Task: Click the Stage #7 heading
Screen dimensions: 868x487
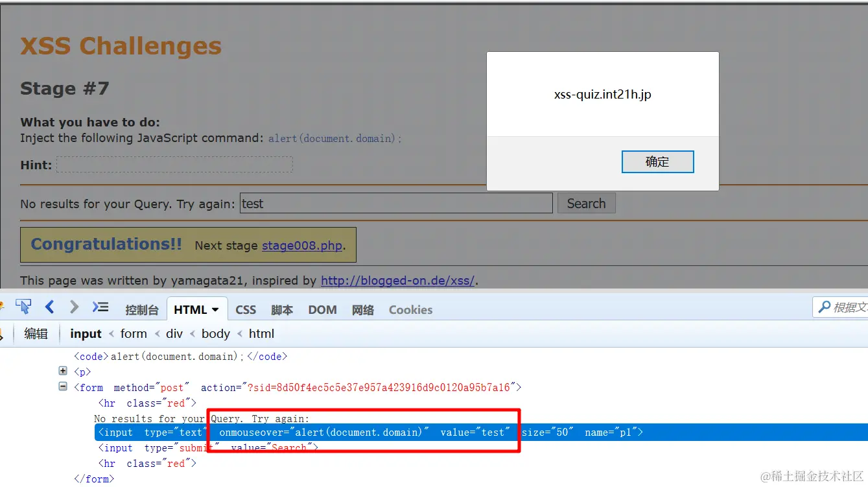Action: [x=65, y=89]
